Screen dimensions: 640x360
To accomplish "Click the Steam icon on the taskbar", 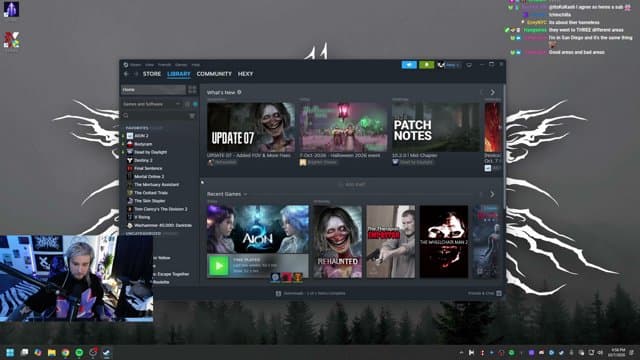I will click(x=107, y=352).
